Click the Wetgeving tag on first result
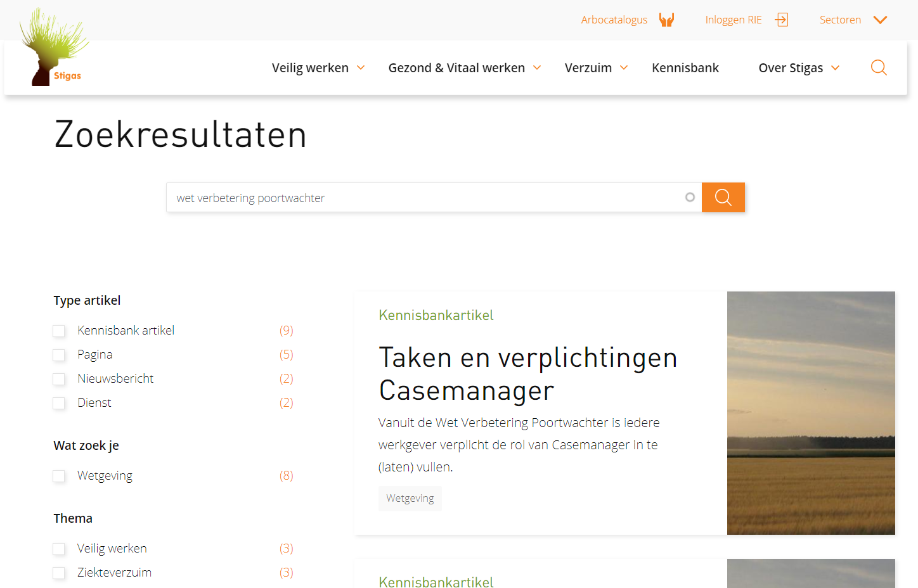The image size is (918, 588). tap(410, 499)
